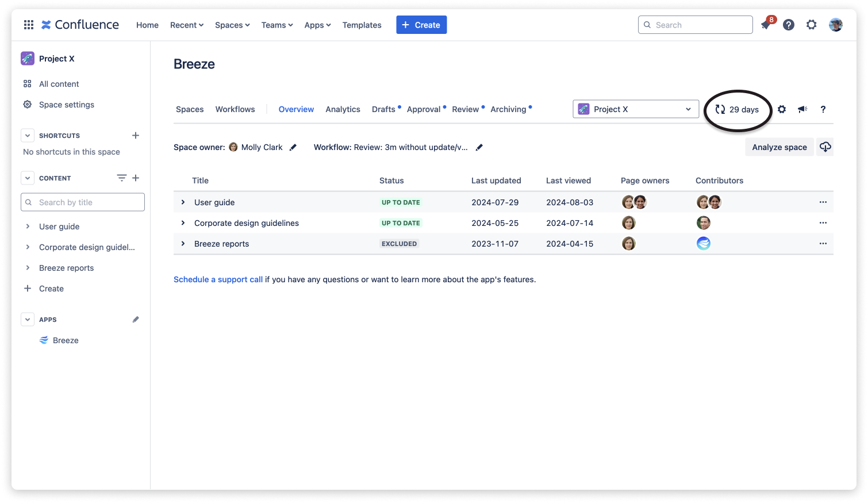This screenshot has width=868, height=503.
Task: Edit the space owner pencil icon
Action: coord(293,147)
